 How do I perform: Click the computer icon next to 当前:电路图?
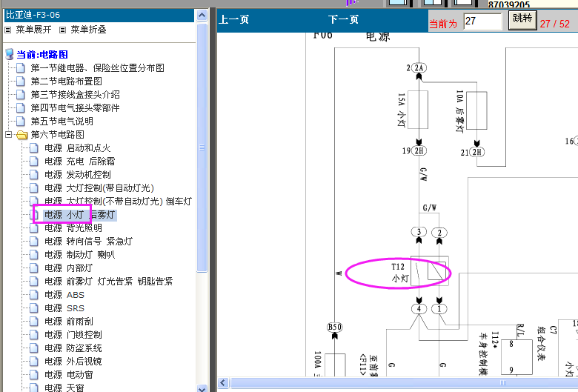[x=10, y=54]
